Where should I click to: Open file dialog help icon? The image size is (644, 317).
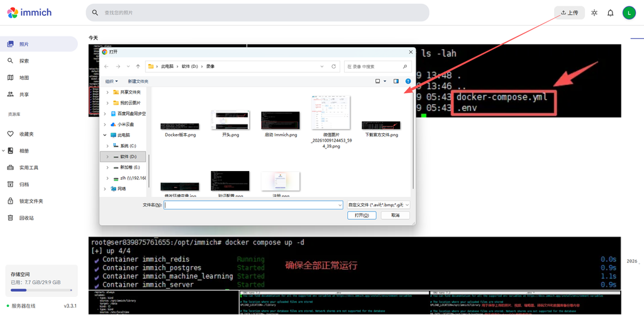(408, 81)
